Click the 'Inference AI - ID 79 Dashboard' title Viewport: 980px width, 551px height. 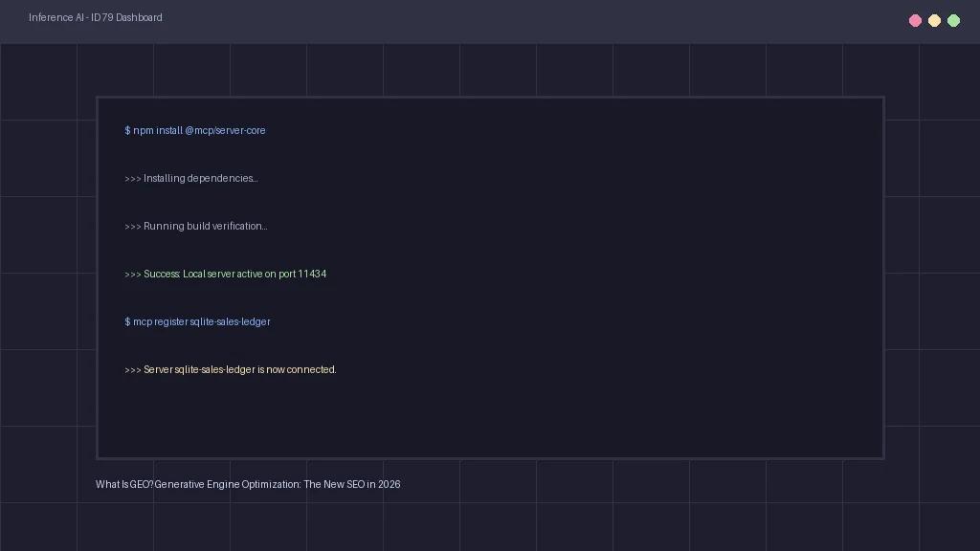(x=96, y=17)
